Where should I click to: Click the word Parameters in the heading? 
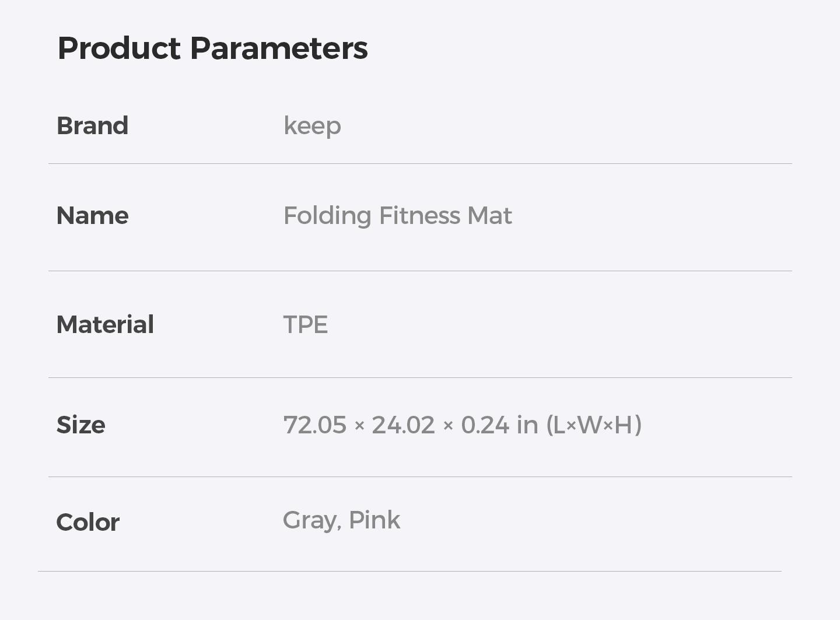click(x=279, y=48)
